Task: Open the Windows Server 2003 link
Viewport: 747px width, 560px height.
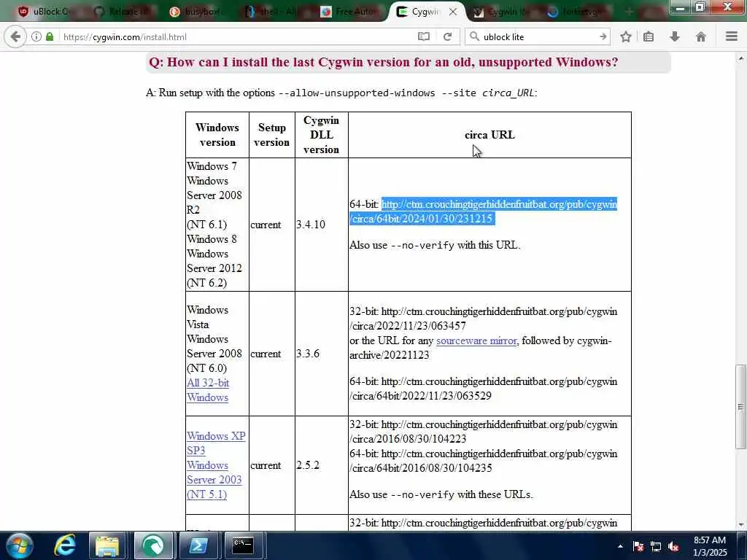Action: 214,472
